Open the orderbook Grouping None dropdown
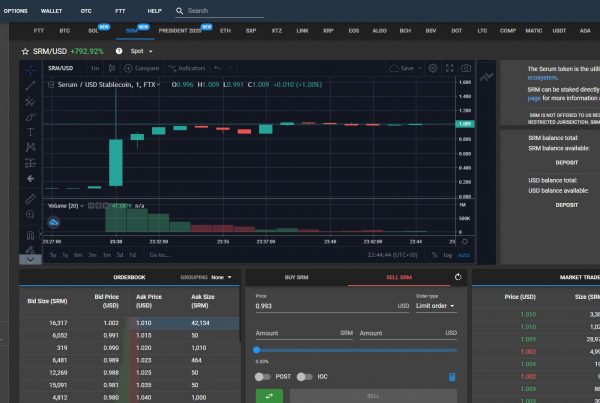The image size is (600, 403). tap(222, 277)
